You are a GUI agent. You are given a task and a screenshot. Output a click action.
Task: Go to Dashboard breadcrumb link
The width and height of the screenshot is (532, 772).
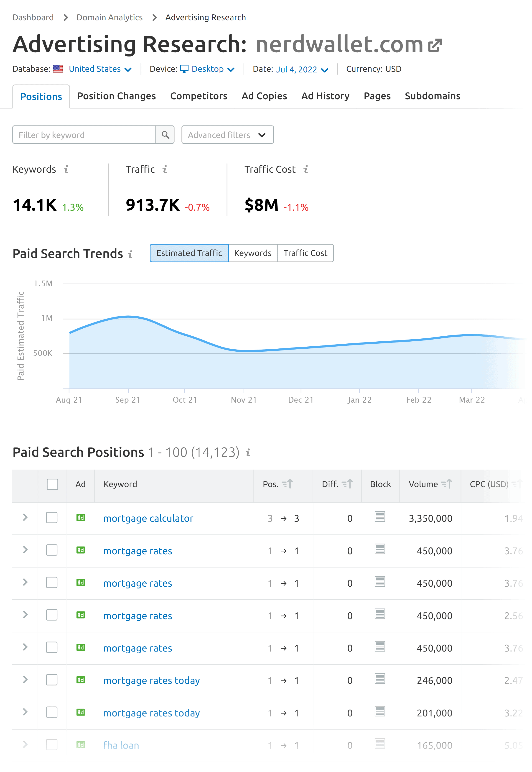(33, 17)
